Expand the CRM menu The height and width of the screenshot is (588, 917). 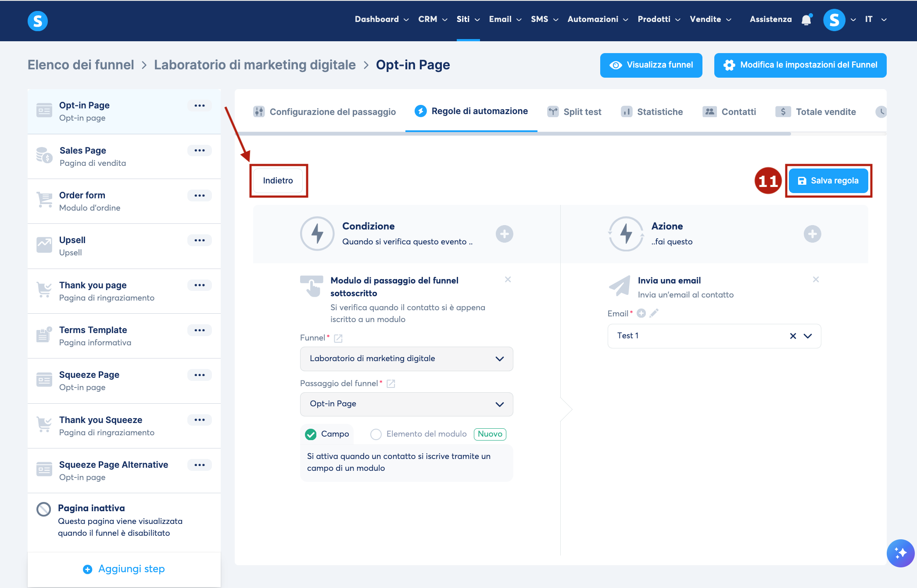[x=433, y=19]
